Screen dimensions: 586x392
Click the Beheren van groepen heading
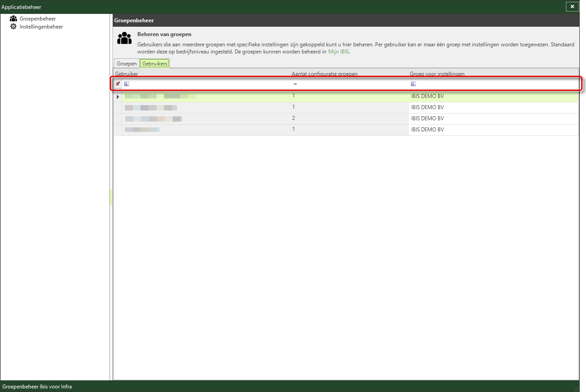[164, 34]
